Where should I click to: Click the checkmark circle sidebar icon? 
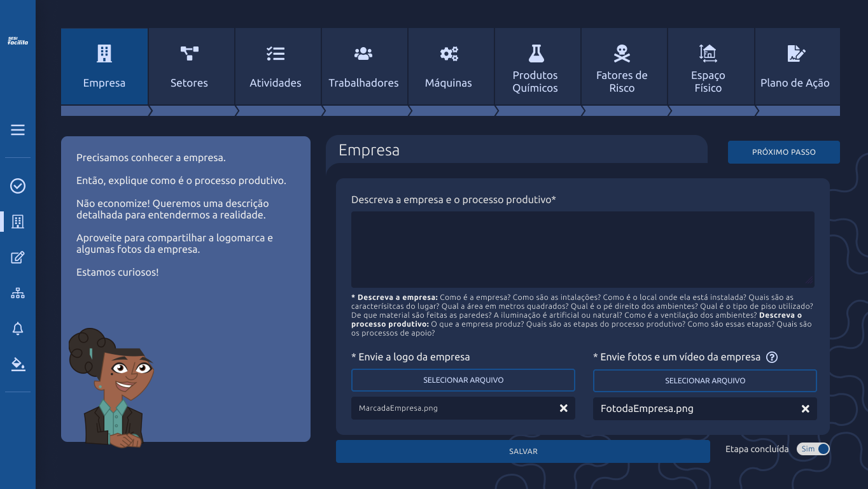(x=18, y=186)
